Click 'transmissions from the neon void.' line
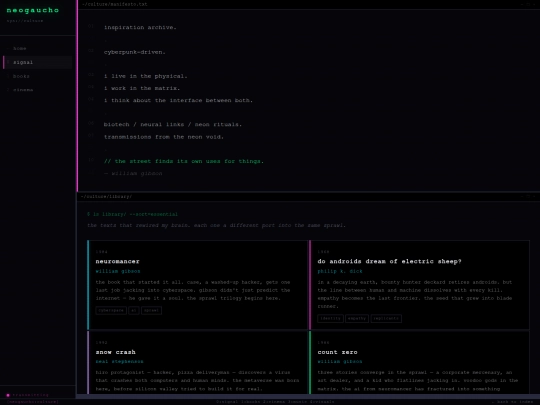This screenshot has height=405, width=540. tap(164, 137)
